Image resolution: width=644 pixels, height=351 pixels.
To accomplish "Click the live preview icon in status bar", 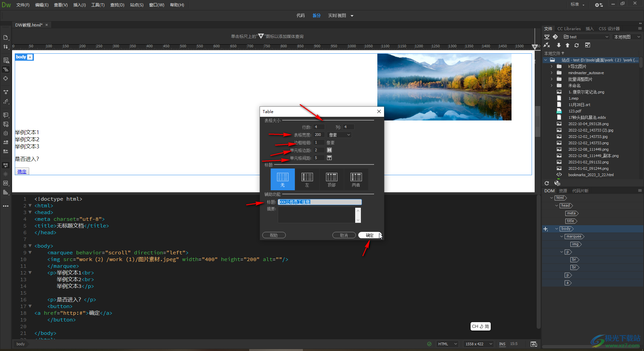I will tap(534, 344).
